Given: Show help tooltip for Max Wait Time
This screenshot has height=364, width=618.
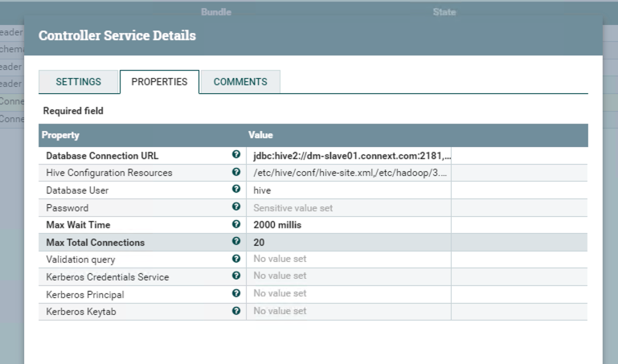Looking at the screenshot, I should [236, 224].
